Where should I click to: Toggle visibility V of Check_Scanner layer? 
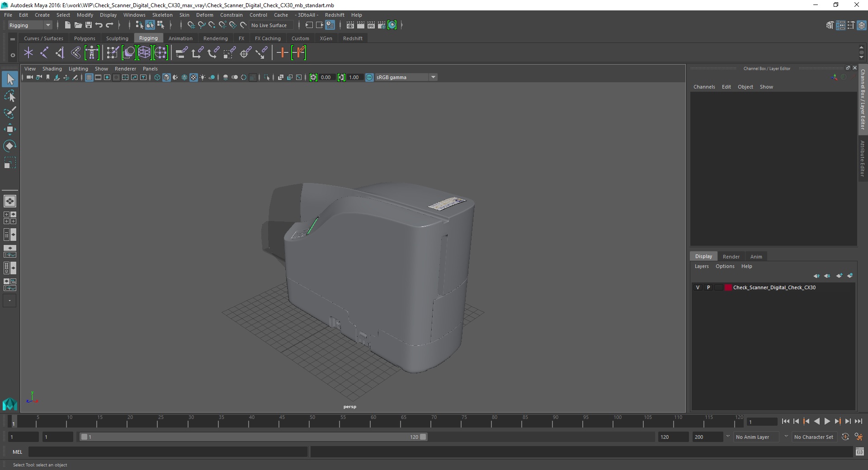tap(698, 287)
